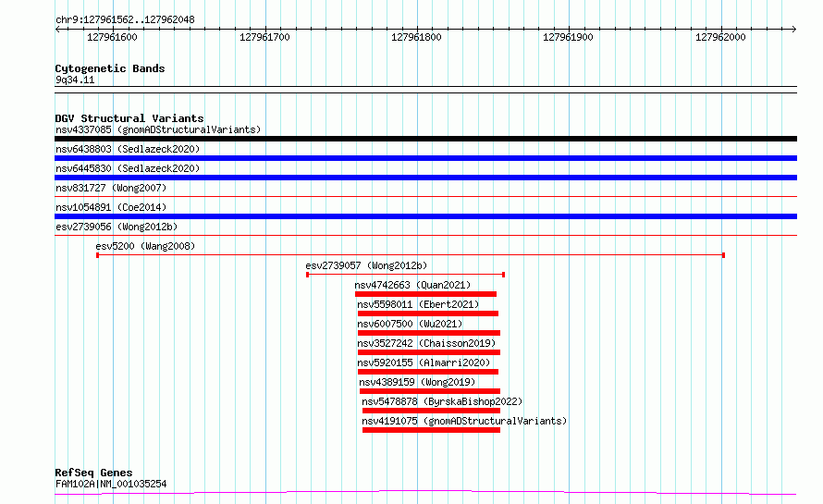Click the right arrow of the ruler

point(794,30)
